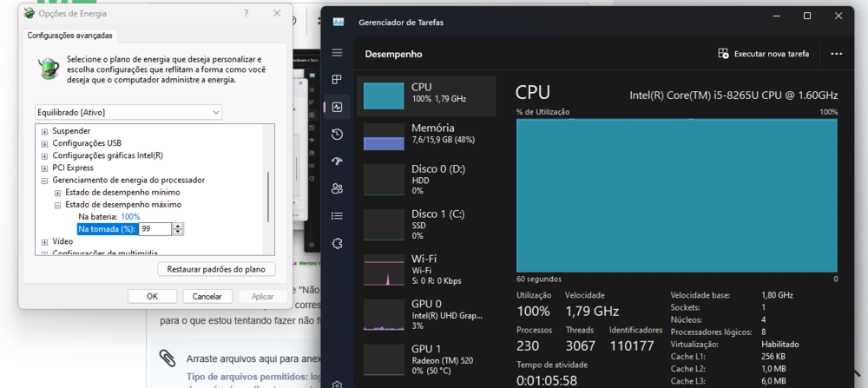Select the Configurações avançadas tab
The width and height of the screenshot is (868, 388).
[69, 36]
